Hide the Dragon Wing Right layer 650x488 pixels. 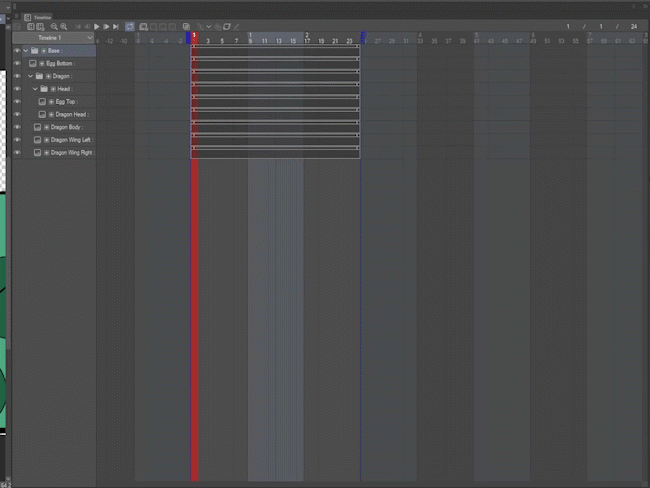pos(17,153)
